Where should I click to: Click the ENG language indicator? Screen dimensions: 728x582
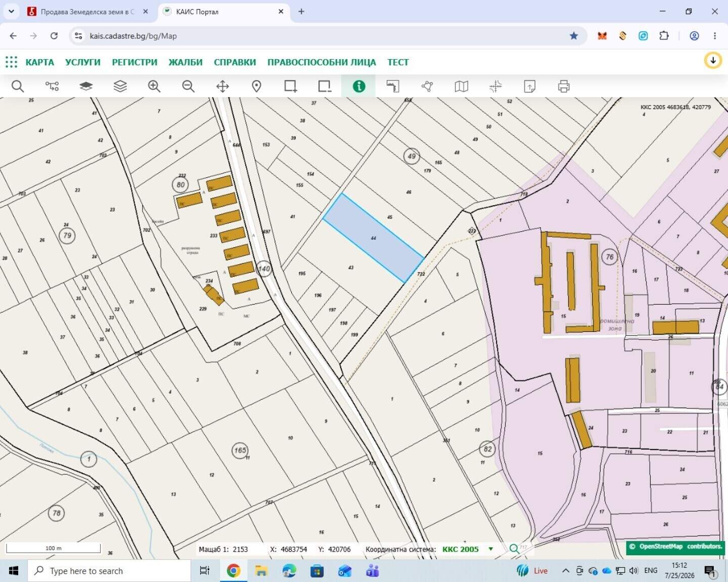click(651, 570)
